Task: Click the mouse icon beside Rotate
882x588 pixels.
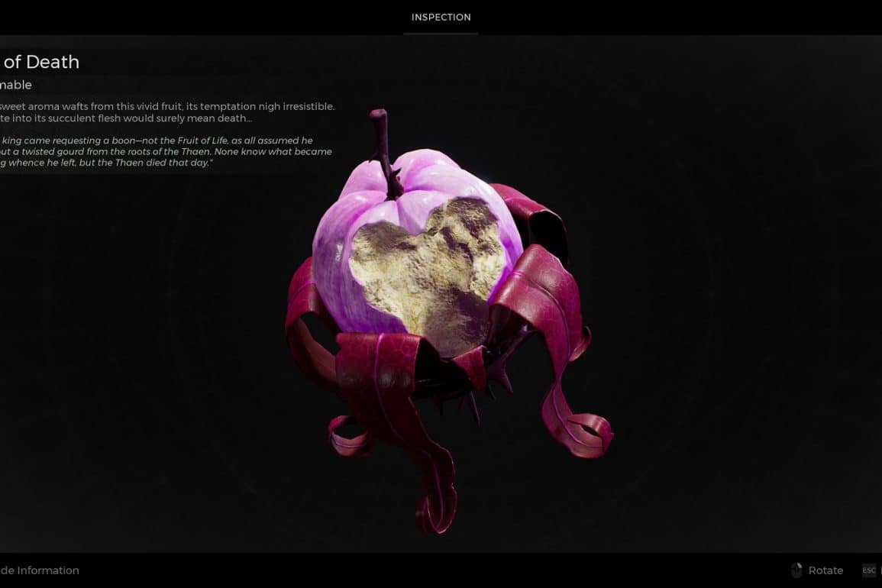Action: (796, 570)
